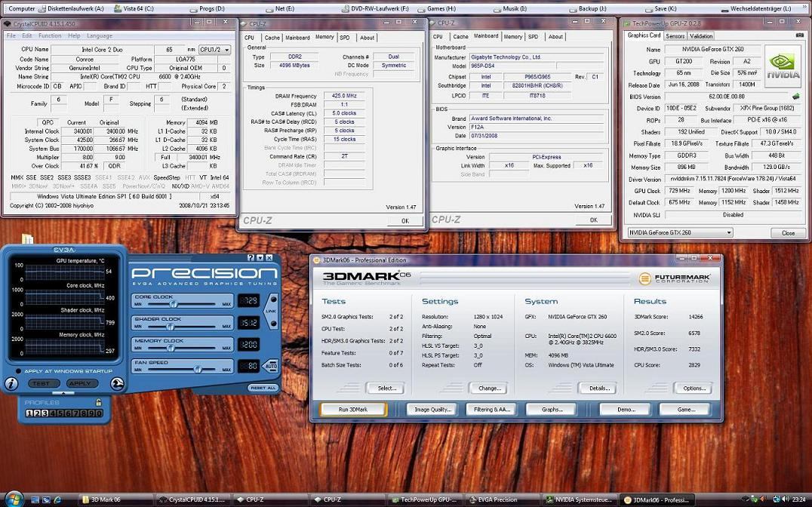Click the Memory Clock slider handle
The image size is (812, 507).
(x=171, y=348)
